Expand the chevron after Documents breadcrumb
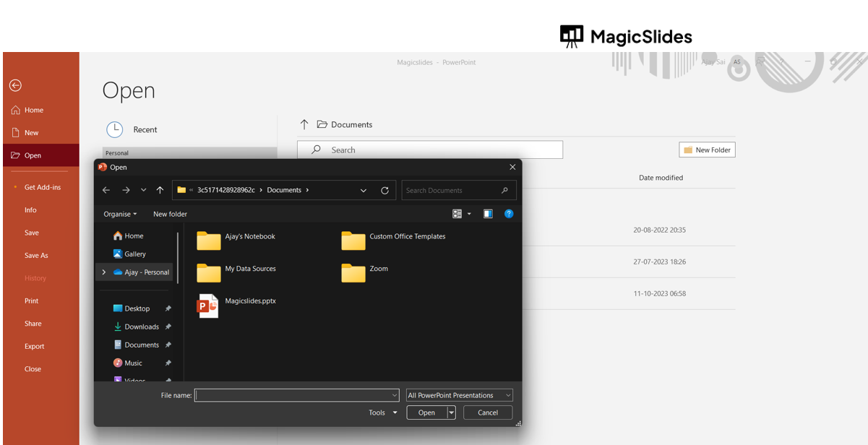Viewport: 868px width, 445px height. click(307, 190)
